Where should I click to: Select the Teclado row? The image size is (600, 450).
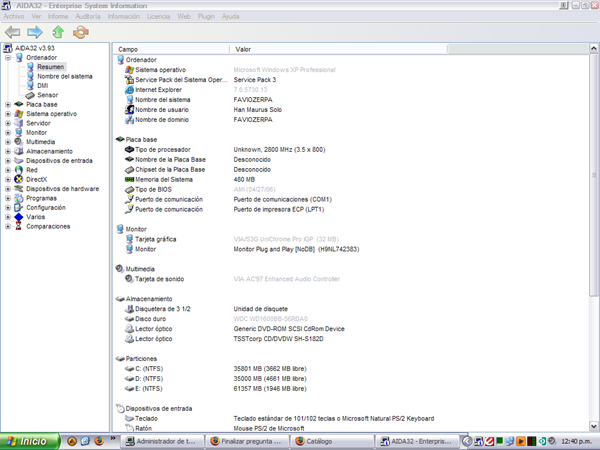(x=279, y=419)
